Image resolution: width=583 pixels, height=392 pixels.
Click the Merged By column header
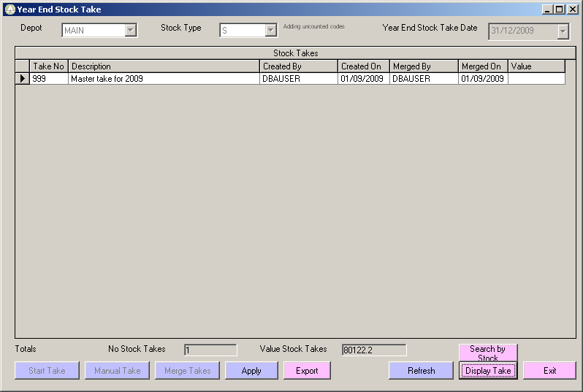424,66
